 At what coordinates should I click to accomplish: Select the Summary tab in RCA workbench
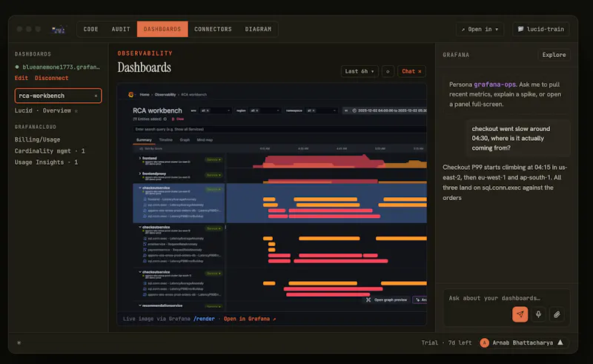pyautogui.click(x=144, y=140)
